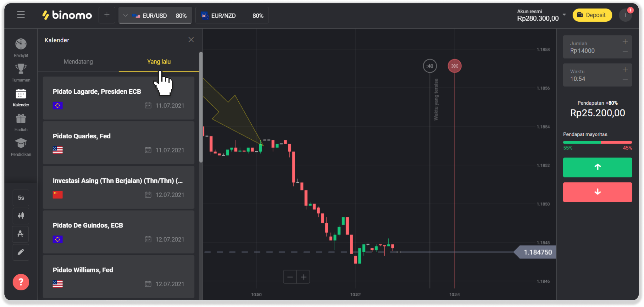Select the candlestick chart type icon
The image size is (644, 307).
pyautogui.click(x=21, y=216)
